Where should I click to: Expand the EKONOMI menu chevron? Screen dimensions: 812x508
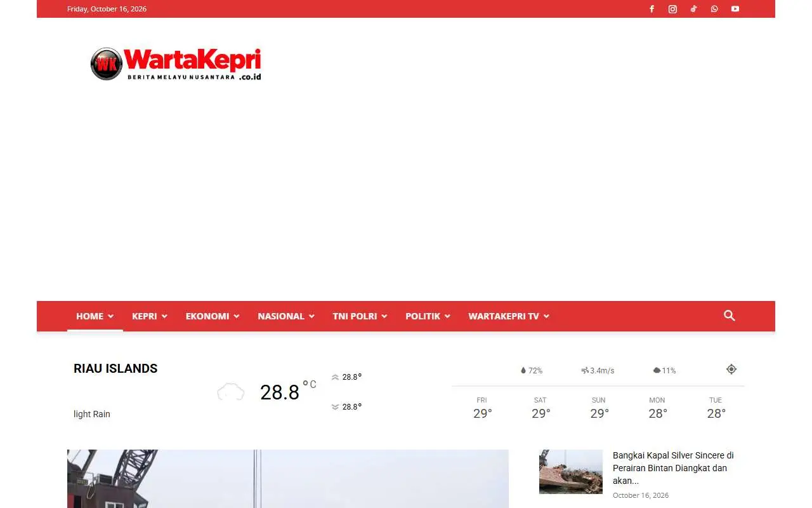click(237, 316)
